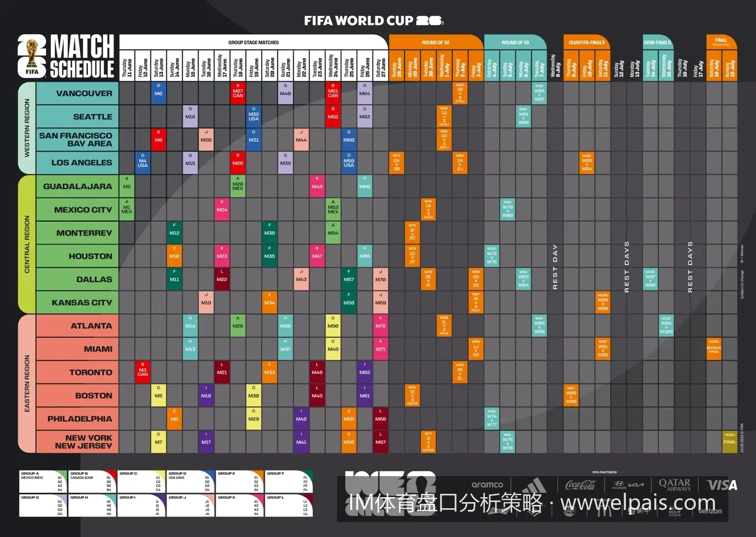Select the Quarter-Finals header tab
The height and width of the screenshot is (537, 756).
[x=587, y=42]
